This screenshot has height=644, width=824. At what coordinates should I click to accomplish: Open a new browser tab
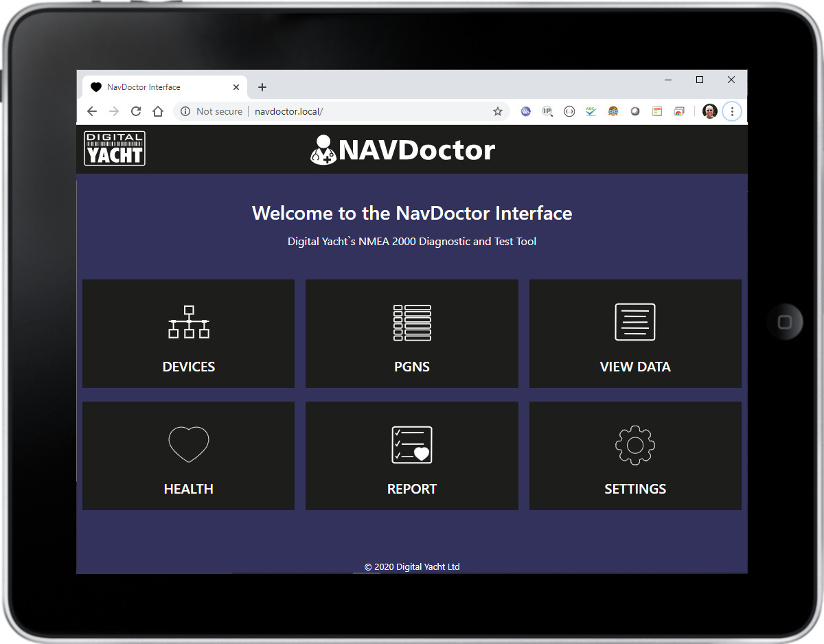click(262, 87)
